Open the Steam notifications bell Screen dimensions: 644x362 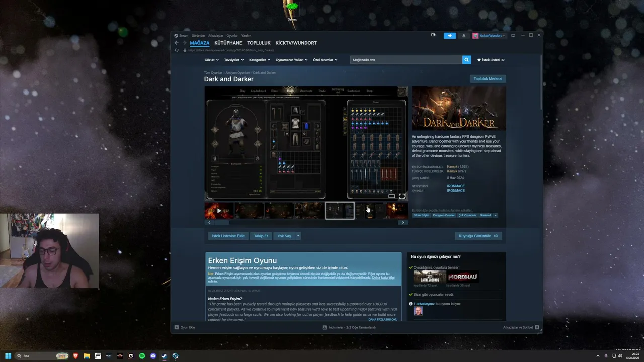click(x=464, y=36)
